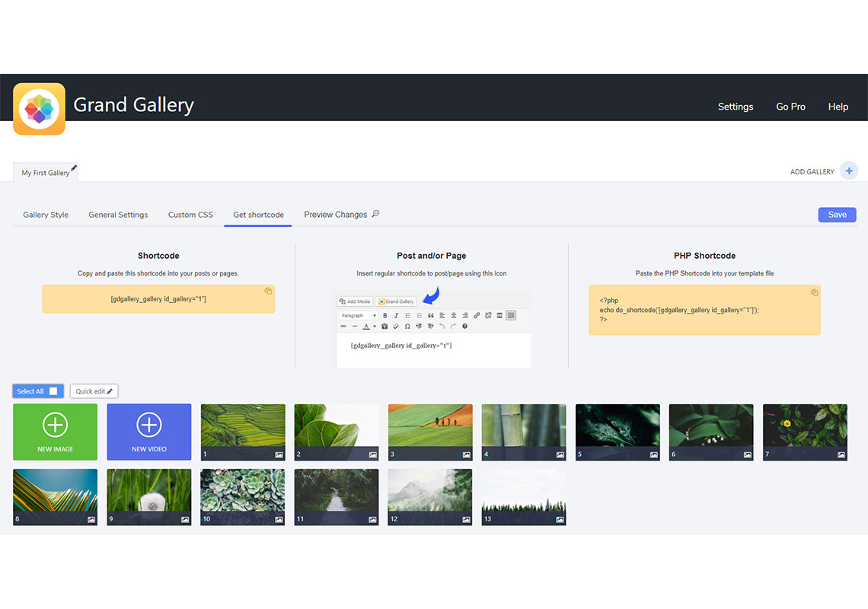Open the Help link in header
868x609 pixels.
(838, 107)
